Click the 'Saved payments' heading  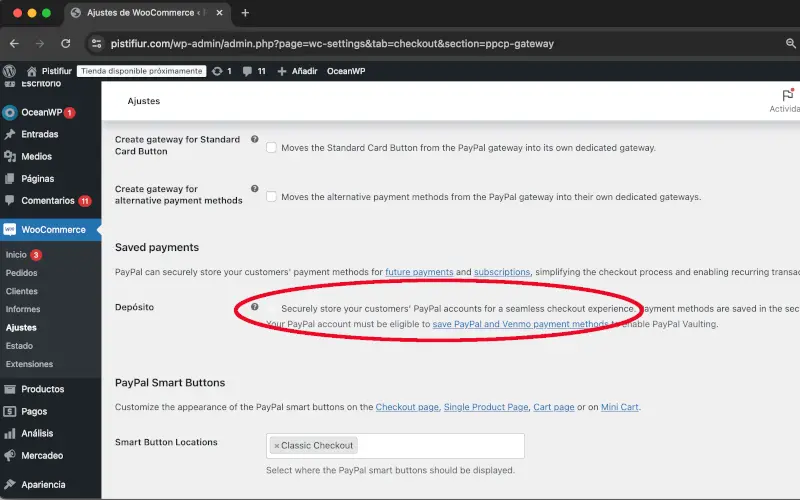point(157,247)
